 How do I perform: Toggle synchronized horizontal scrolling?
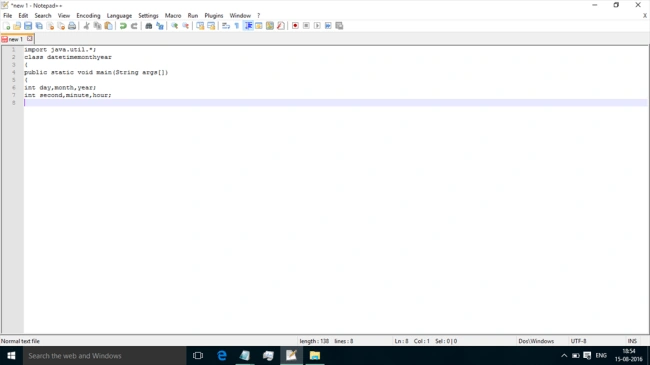[211, 26]
